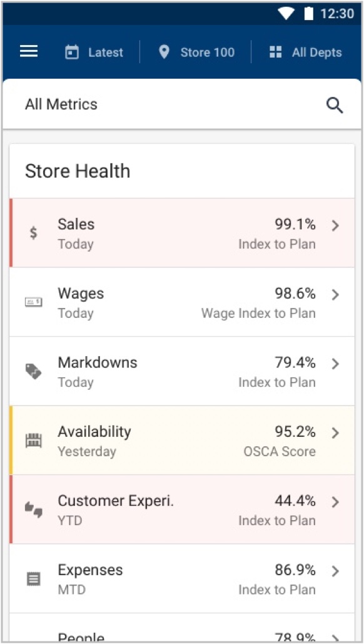Click the grid icon for departments

click(275, 52)
